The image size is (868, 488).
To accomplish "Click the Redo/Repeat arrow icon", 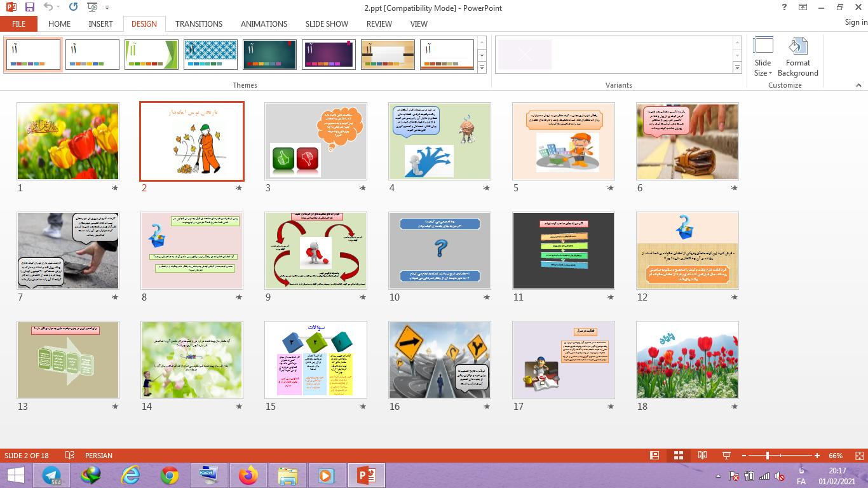I will click(73, 8).
